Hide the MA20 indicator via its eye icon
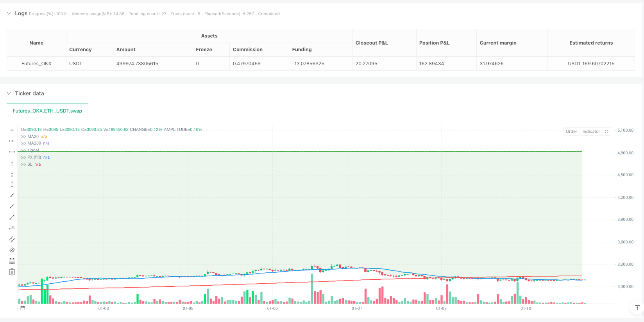 click(x=23, y=137)
